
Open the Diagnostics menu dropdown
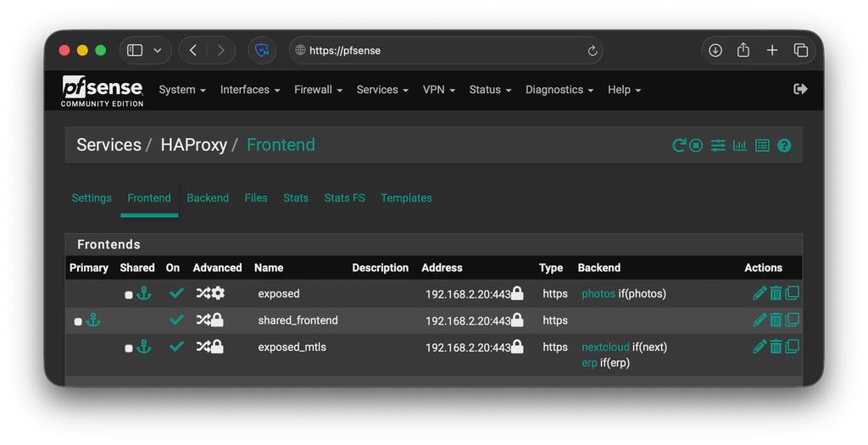(559, 90)
